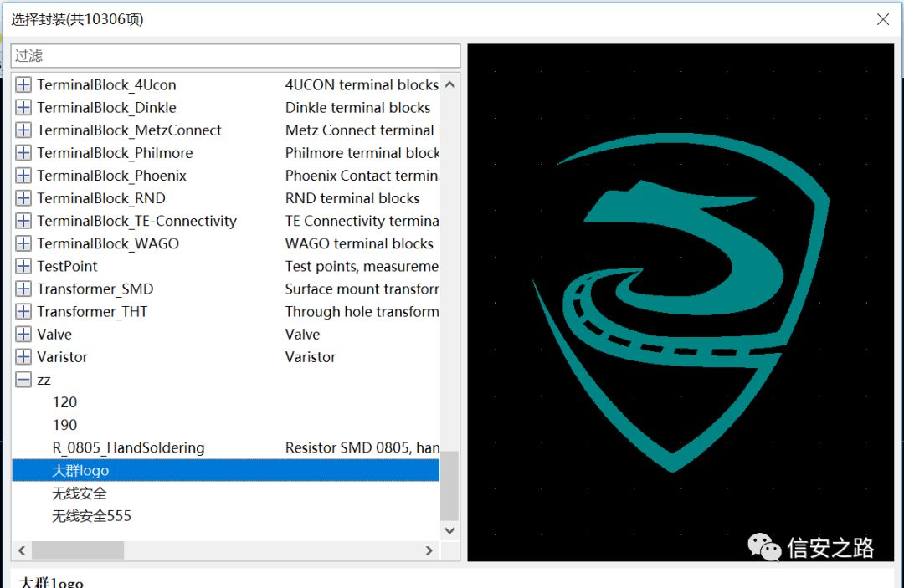The height and width of the screenshot is (588, 904).
Task: Click 'Test points, measurement' description
Action: 362,266
